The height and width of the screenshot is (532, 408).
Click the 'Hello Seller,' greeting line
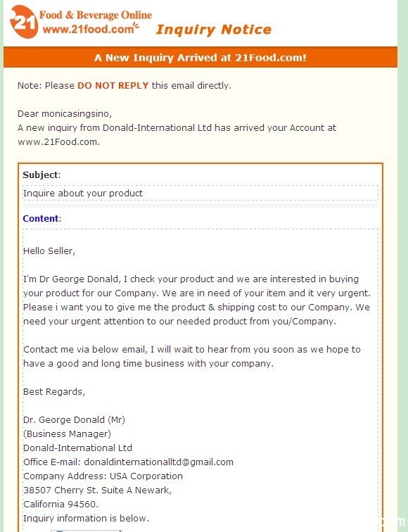[49, 251]
